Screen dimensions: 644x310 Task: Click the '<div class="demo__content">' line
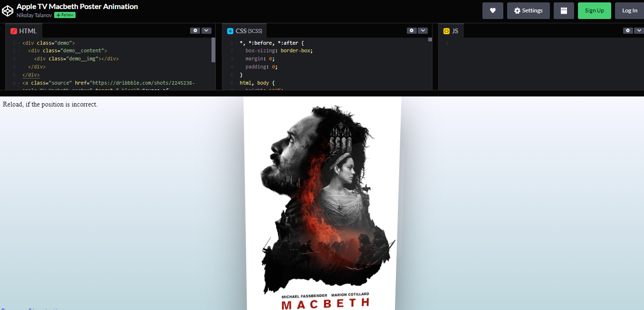click(x=67, y=51)
